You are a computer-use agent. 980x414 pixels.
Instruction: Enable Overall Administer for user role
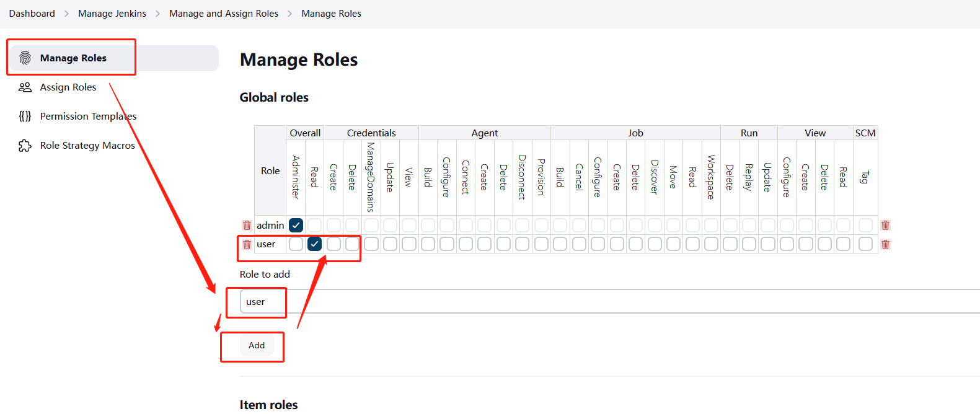[x=296, y=244]
